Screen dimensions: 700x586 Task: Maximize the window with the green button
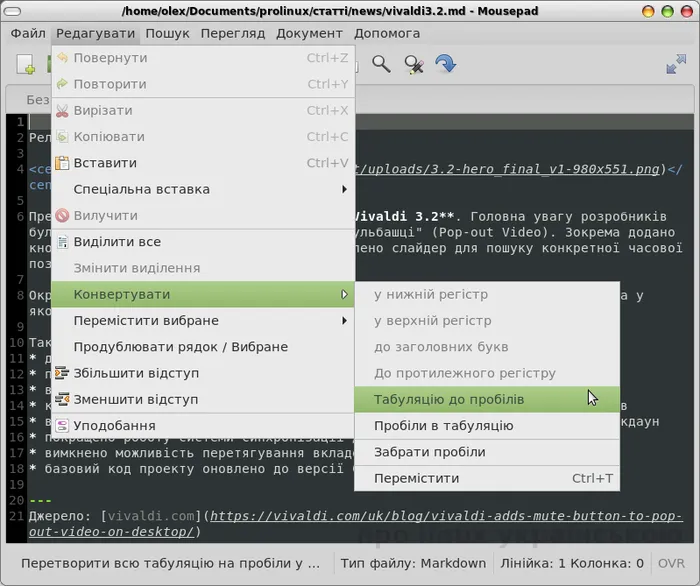667,11
